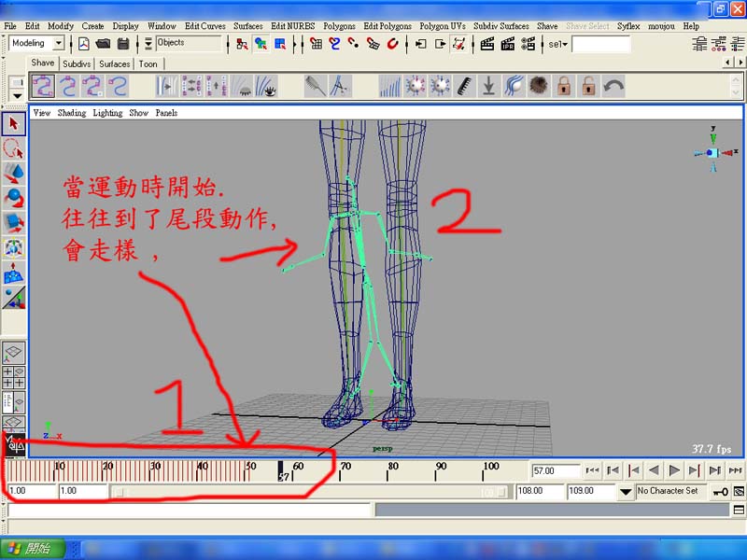This screenshot has height=560, width=747.
Task: Click the current frame marker at 57
Action: [281, 471]
